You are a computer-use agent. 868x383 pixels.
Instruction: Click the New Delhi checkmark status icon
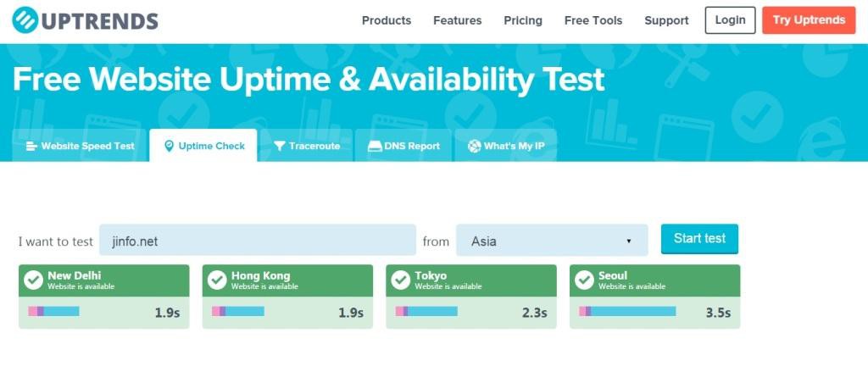pos(34,280)
